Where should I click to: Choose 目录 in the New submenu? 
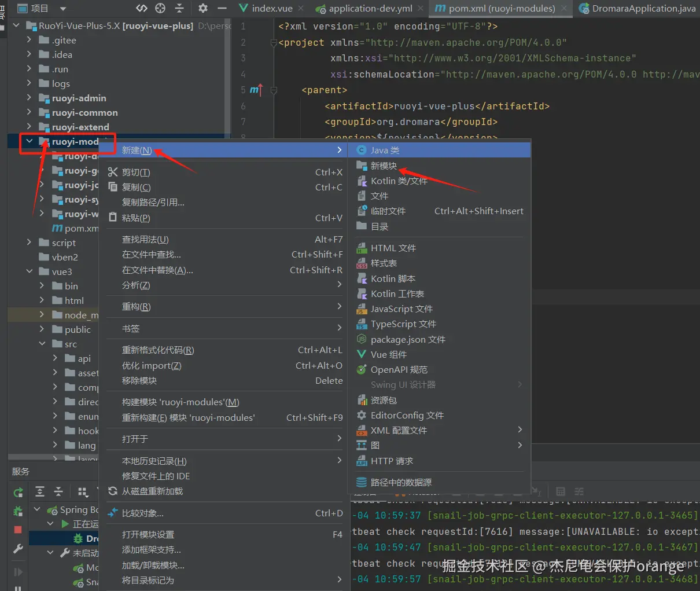pyautogui.click(x=439, y=226)
